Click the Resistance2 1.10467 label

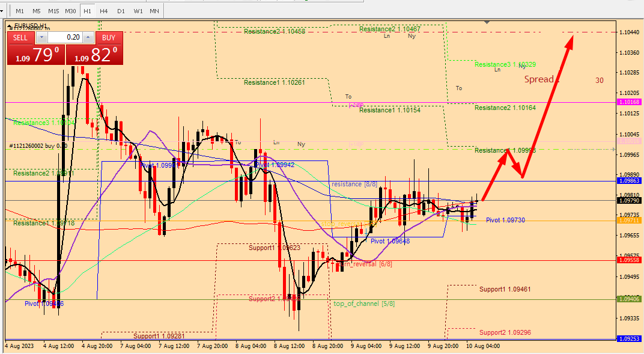click(390, 29)
